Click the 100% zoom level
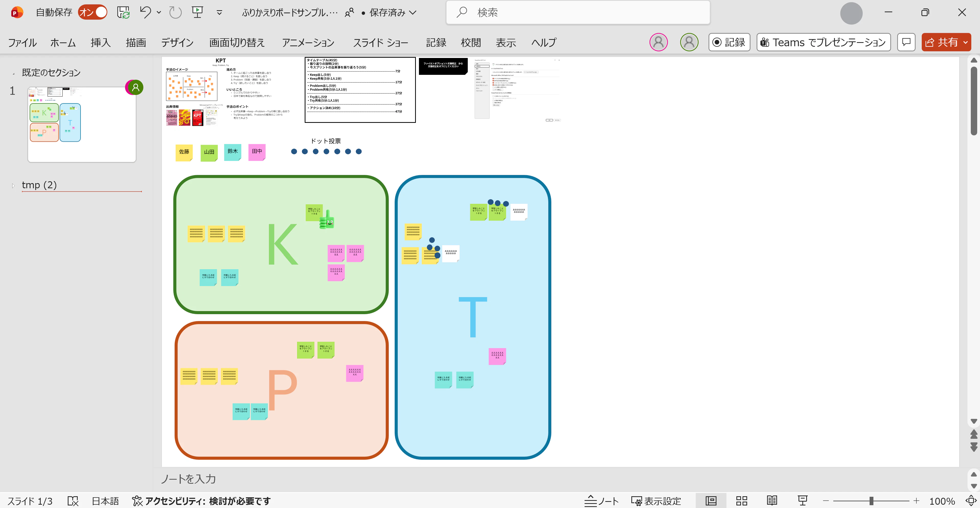The image size is (980, 508). coord(942,501)
